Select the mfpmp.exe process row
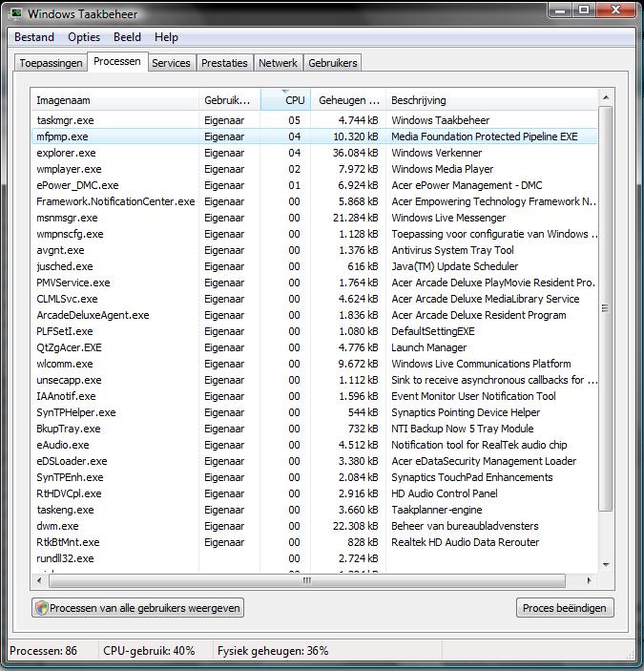Viewport: 644px width, 671px height. click(314, 136)
